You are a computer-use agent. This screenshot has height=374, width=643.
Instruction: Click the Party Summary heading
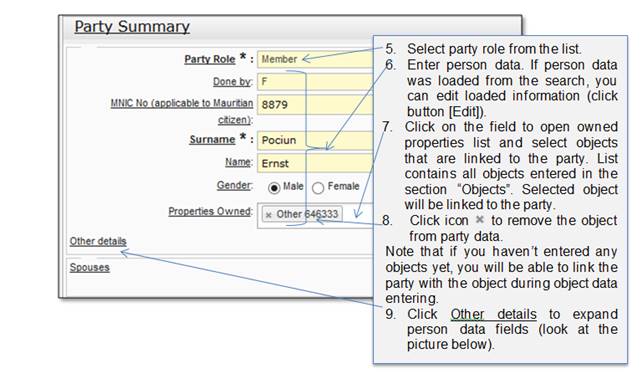(x=132, y=27)
